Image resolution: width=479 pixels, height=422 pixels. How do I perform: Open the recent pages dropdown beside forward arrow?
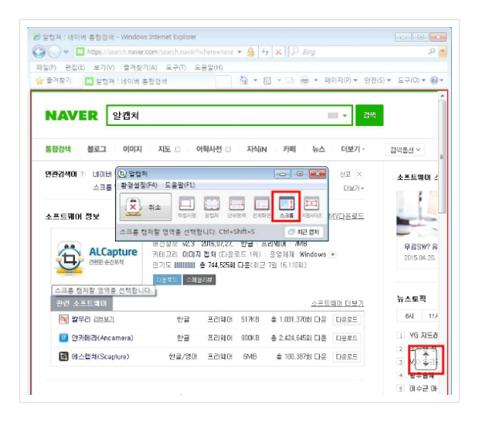coord(66,52)
